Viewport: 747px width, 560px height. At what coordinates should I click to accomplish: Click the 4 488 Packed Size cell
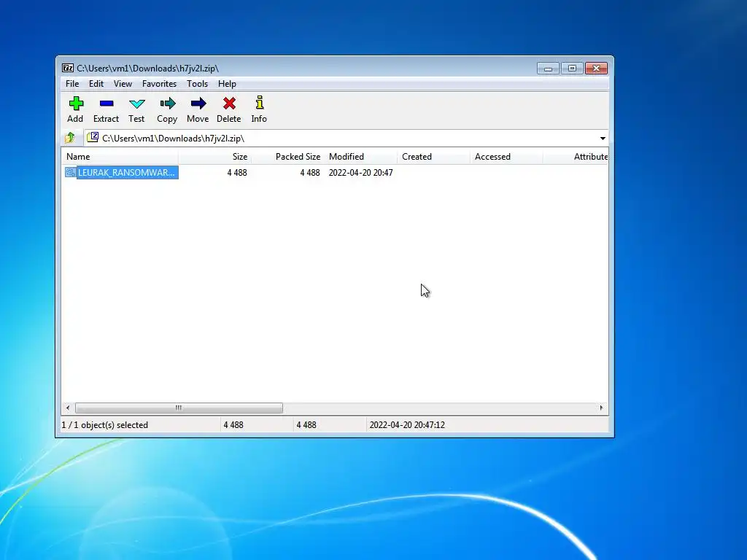click(309, 173)
